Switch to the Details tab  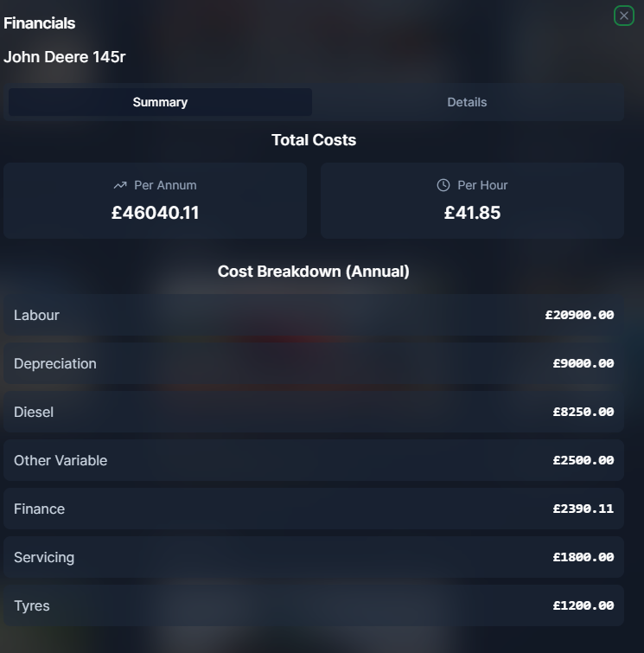[467, 102]
